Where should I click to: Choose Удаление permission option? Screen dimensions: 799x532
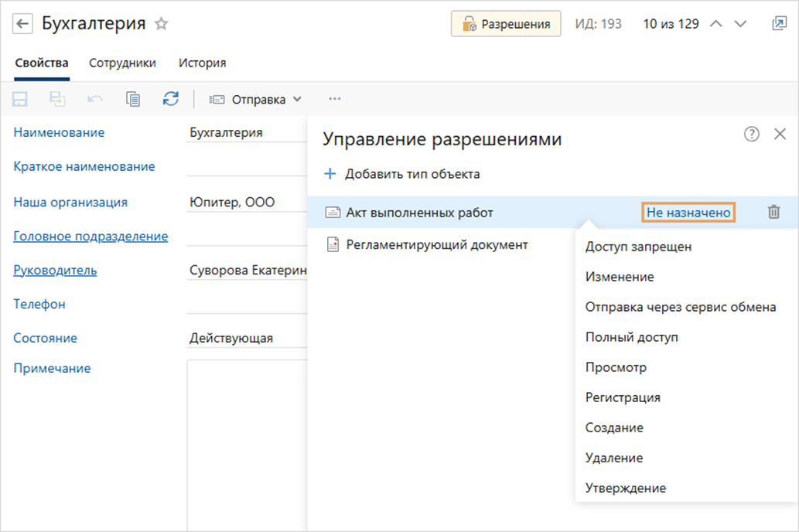pos(613,458)
